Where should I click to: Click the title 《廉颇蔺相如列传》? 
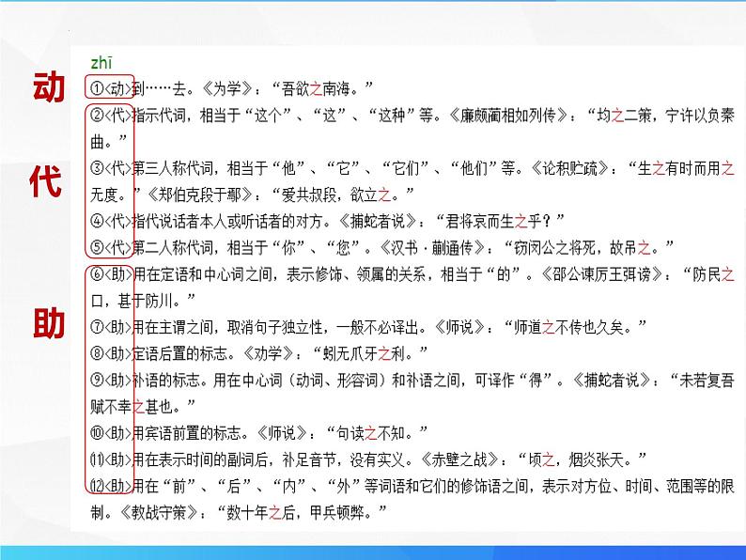(511, 116)
